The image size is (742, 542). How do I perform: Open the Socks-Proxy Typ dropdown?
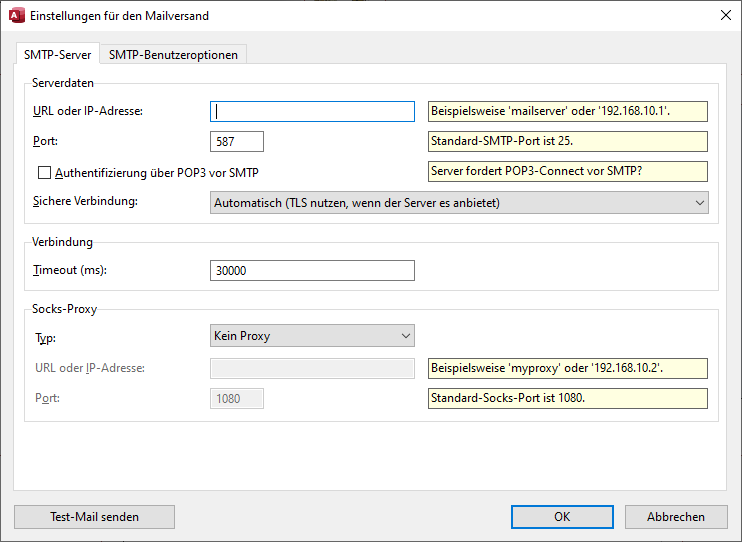pyautogui.click(x=312, y=336)
